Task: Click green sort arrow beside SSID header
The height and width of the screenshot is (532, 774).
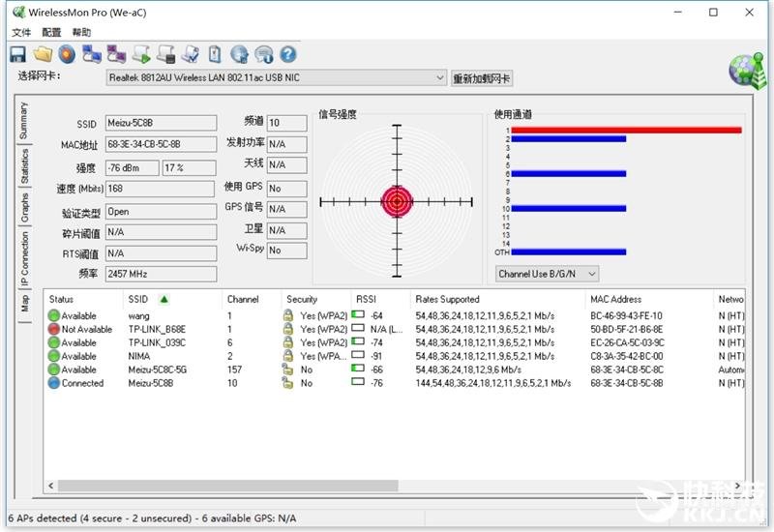Action: pos(164,299)
